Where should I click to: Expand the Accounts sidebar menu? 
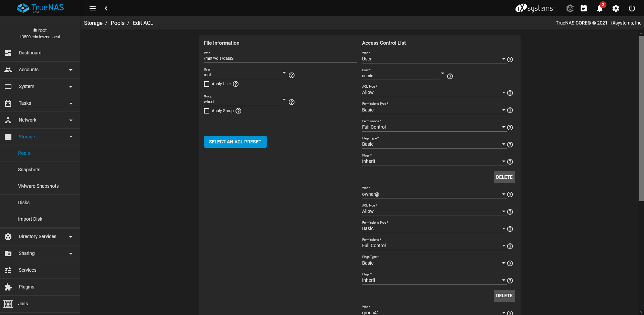[40, 70]
